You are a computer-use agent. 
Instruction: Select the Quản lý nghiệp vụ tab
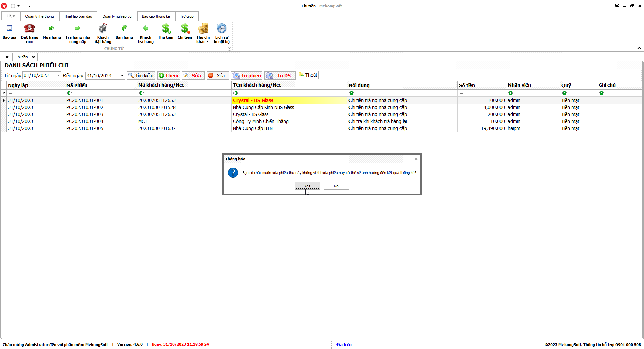click(117, 16)
